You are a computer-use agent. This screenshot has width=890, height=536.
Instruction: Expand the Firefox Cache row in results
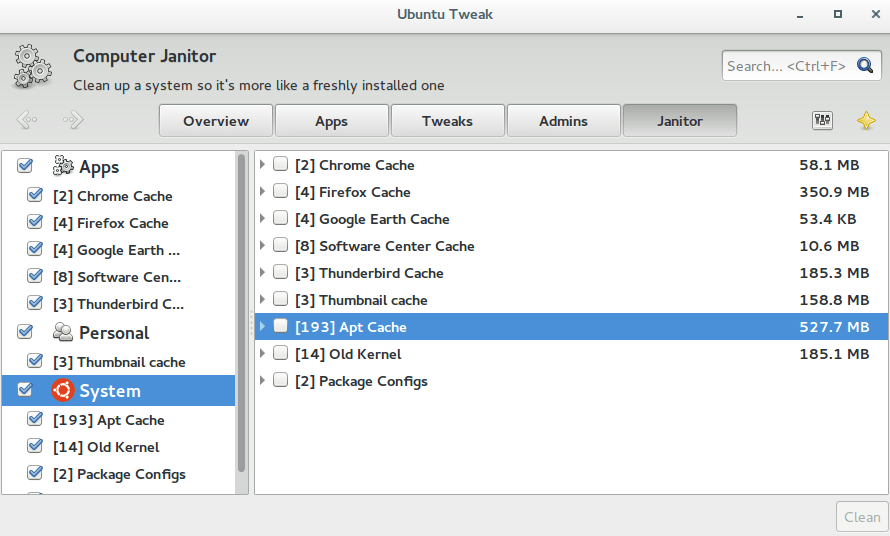[262, 191]
